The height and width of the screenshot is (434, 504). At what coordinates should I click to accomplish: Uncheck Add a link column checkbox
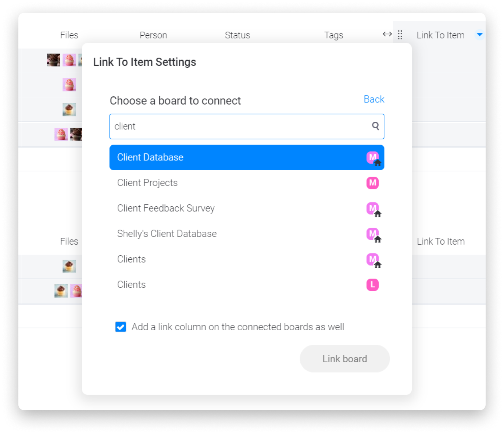[x=121, y=327]
